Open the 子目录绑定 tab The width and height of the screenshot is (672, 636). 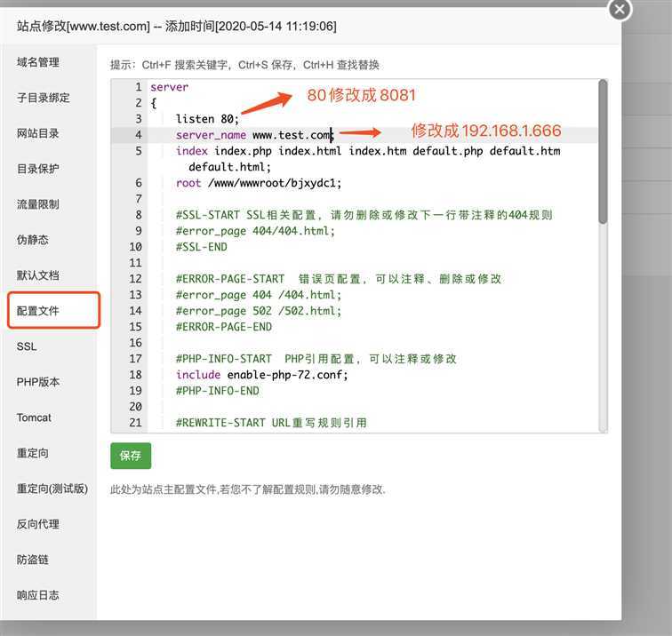click(x=44, y=98)
